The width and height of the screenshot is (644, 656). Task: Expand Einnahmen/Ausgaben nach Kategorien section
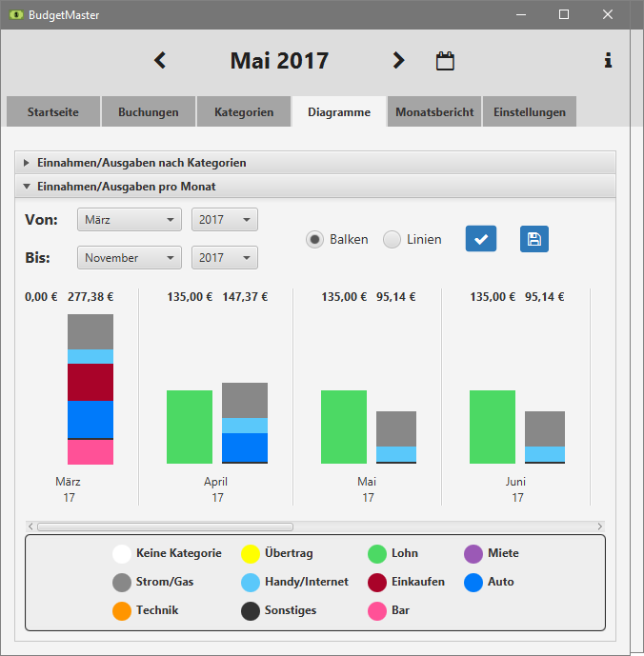(x=315, y=163)
